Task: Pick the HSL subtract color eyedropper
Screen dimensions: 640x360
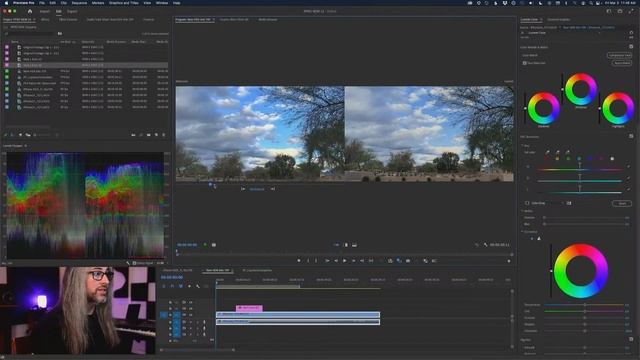Action: pos(568,152)
